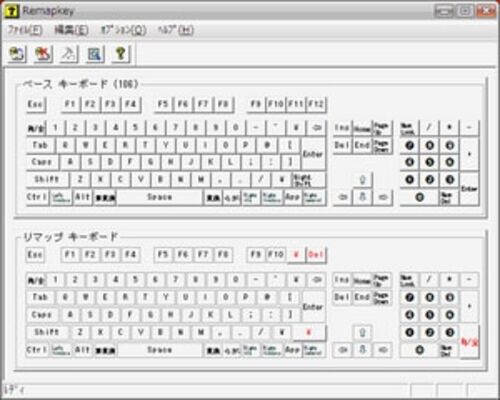Open the ヘルプ(H) menu
500x400 pixels.
(x=175, y=30)
